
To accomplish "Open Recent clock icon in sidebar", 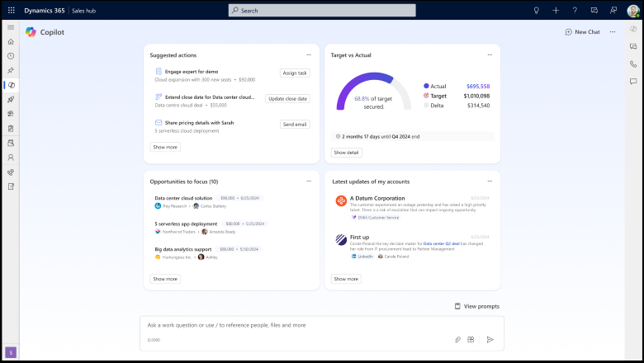I will pyautogui.click(x=11, y=56).
